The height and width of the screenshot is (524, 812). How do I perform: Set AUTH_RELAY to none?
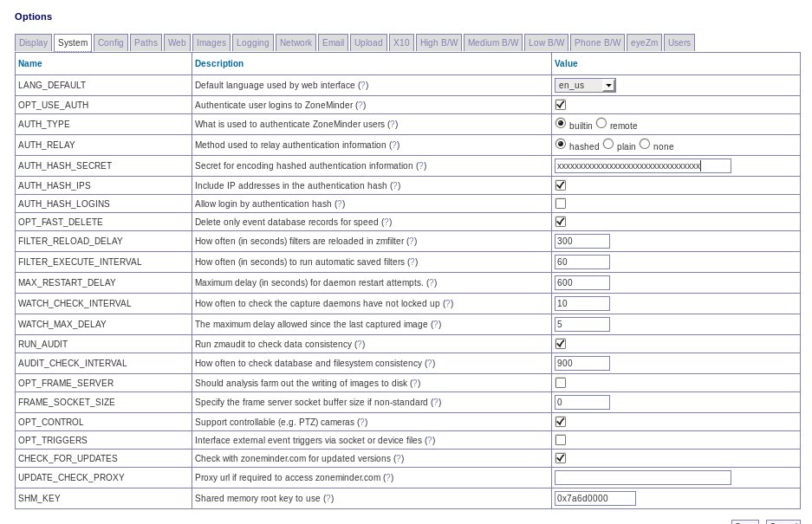(x=645, y=144)
